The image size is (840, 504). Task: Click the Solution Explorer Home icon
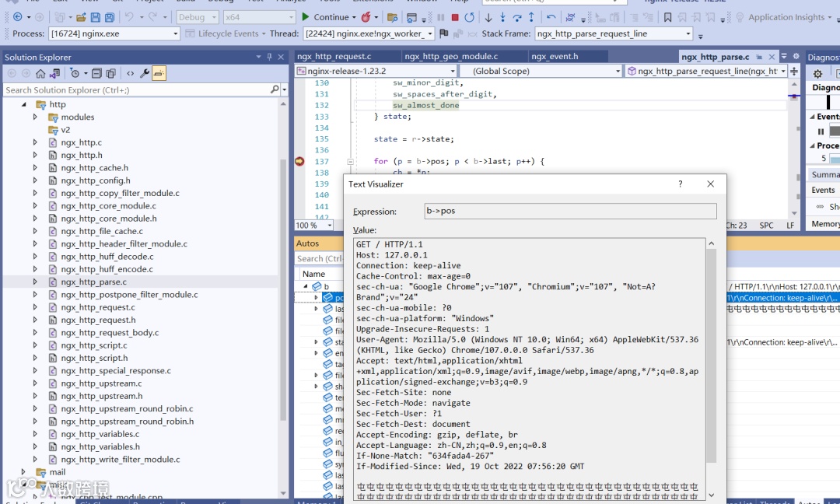(40, 73)
